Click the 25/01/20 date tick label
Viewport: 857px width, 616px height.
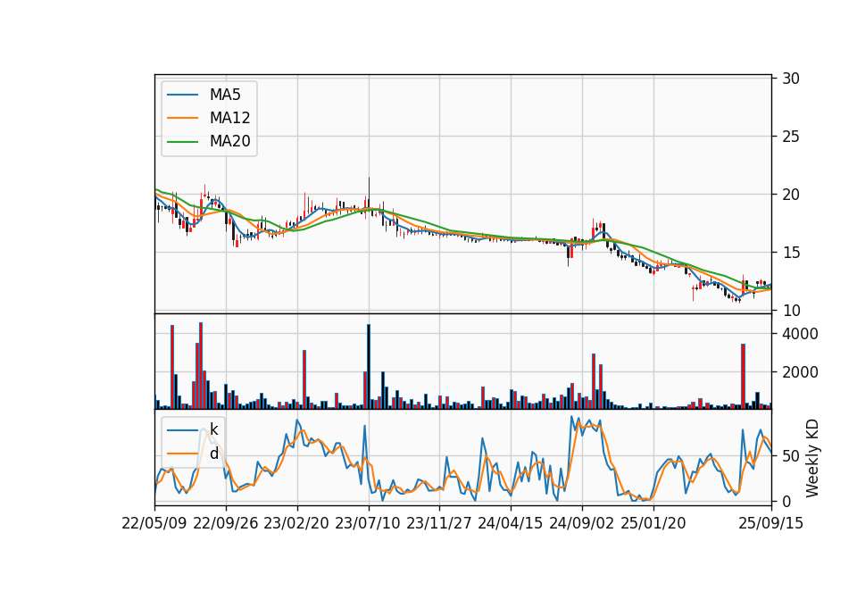click(653, 523)
